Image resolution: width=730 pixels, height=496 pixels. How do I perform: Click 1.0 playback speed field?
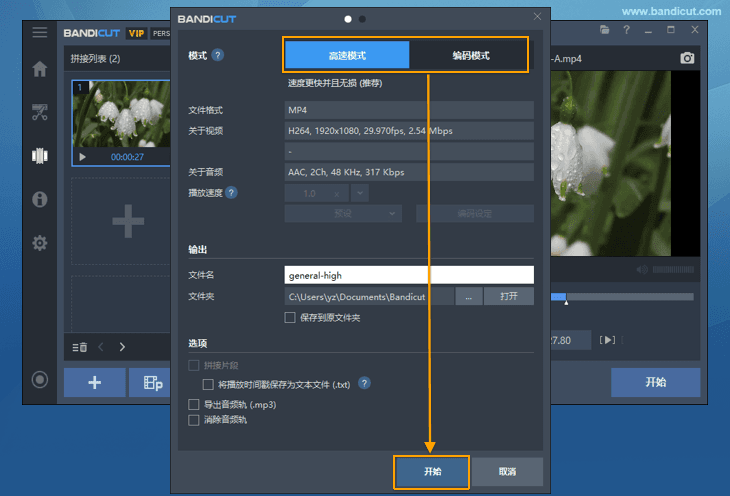[x=316, y=193]
